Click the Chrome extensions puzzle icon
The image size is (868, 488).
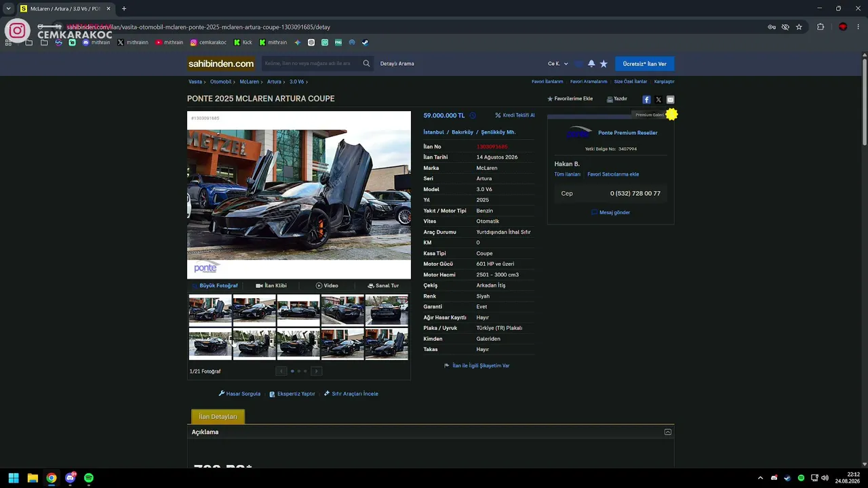(821, 27)
